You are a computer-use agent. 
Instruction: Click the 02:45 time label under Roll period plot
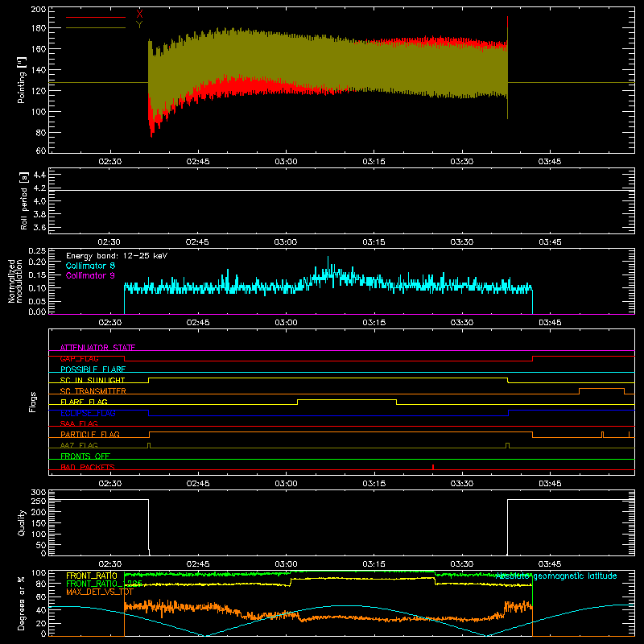tap(197, 242)
